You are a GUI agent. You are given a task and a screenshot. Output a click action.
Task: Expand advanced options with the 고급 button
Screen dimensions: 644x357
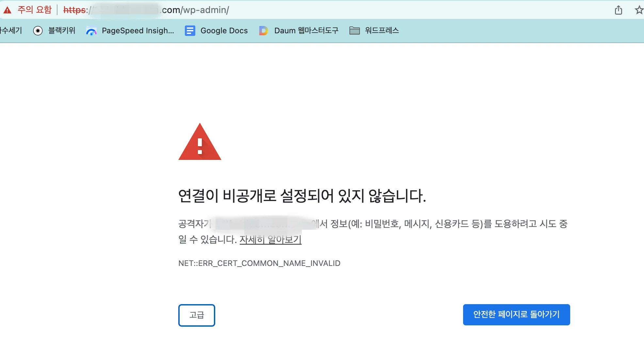tap(196, 315)
